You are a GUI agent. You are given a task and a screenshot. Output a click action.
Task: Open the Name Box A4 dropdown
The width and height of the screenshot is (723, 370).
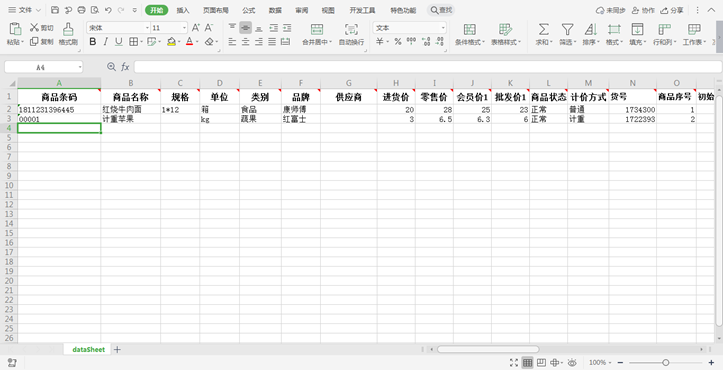coord(80,67)
